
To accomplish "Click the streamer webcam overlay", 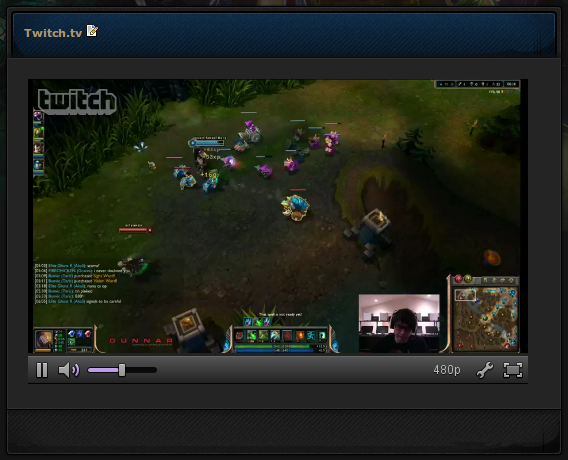I will pos(399,323).
